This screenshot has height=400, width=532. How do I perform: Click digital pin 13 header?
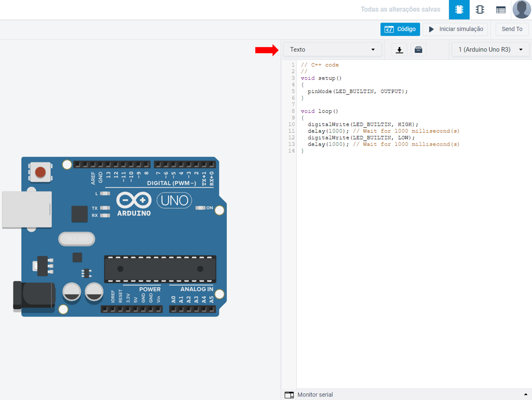(x=108, y=164)
